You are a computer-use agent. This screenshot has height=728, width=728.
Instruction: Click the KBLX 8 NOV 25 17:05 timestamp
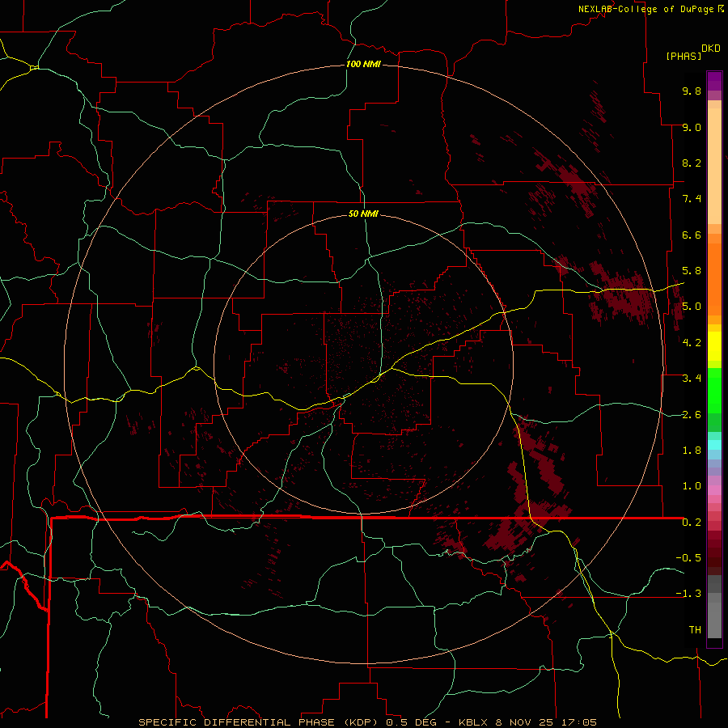(x=528, y=722)
